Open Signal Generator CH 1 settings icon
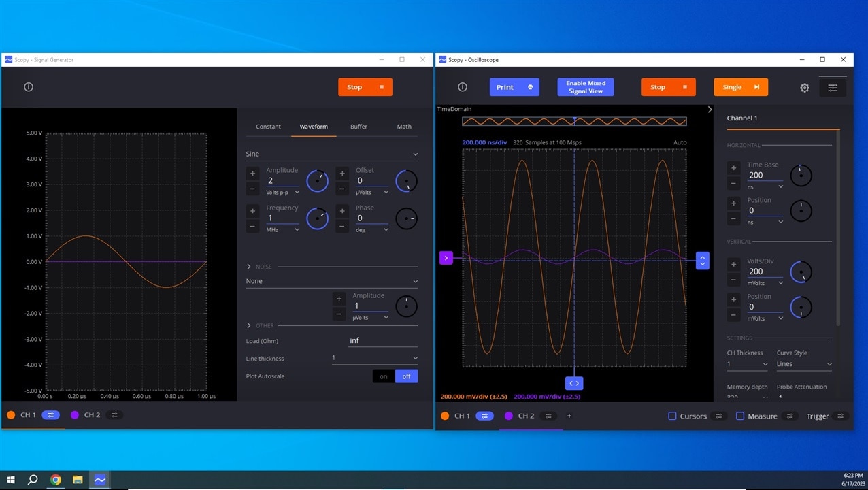Image resolution: width=868 pixels, height=490 pixels. click(51, 415)
